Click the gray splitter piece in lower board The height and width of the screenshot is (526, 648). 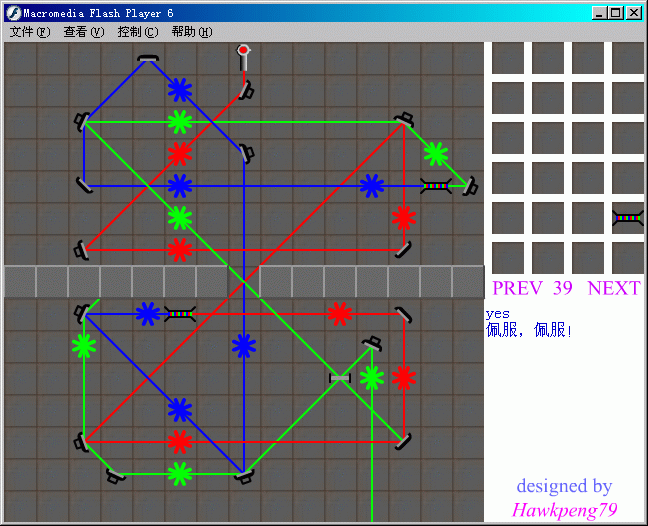(x=339, y=378)
